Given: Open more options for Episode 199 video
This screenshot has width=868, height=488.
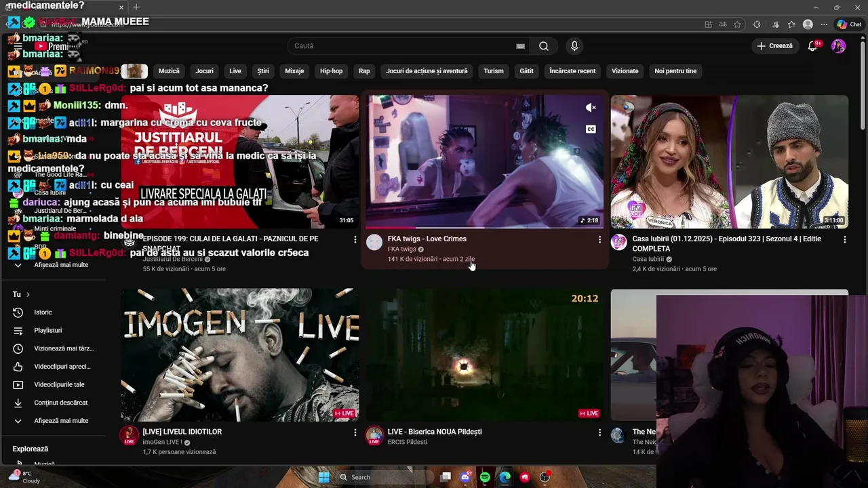Looking at the screenshot, I should [355, 239].
